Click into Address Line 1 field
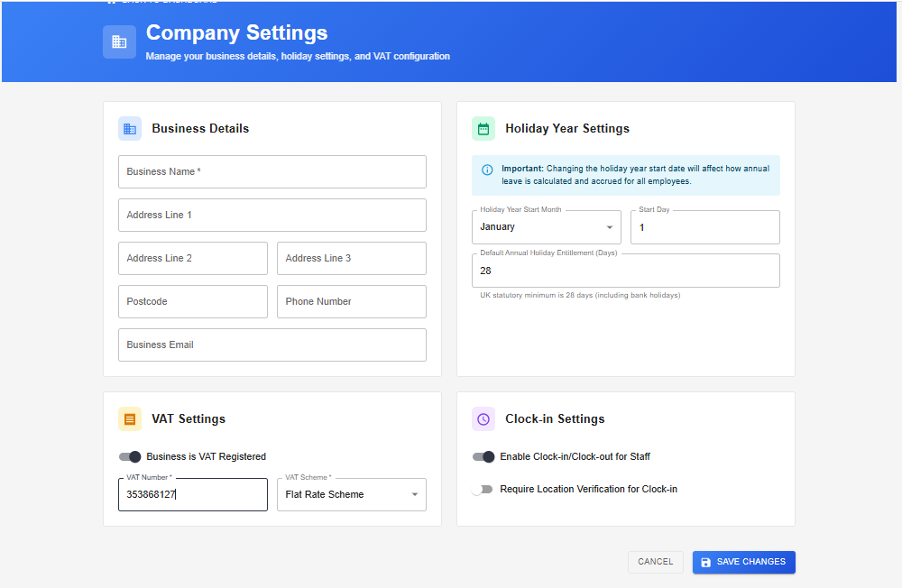This screenshot has height=588, width=902. point(272,216)
